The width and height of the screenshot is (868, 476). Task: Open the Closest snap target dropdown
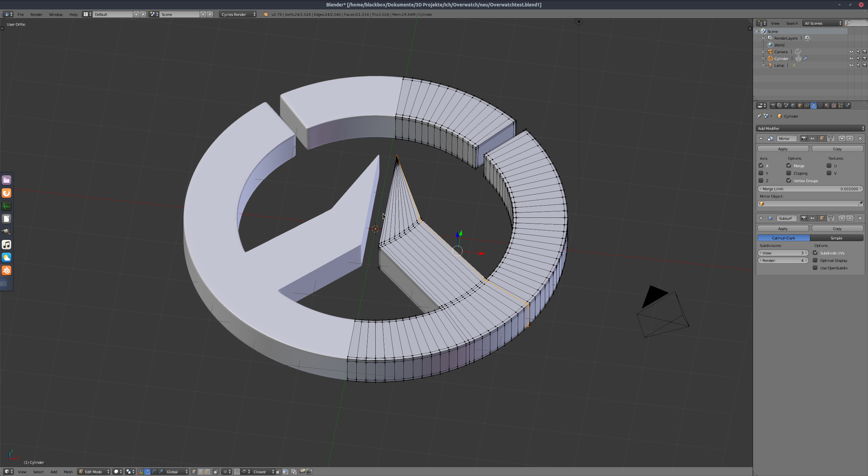(263, 472)
